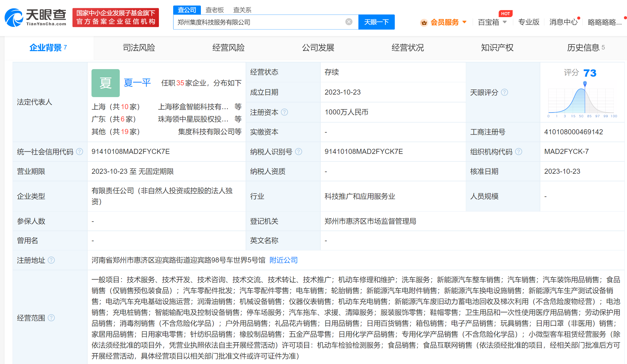Click the HOT badge above 百宝箱
Image resolution: width=627 pixels, height=364 pixels.
pyautogui.click(x=505, y=14)
